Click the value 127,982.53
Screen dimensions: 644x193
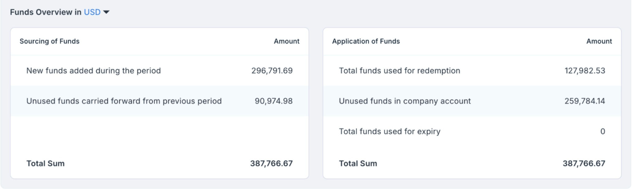pyautogui.click(x=585, y=71)
